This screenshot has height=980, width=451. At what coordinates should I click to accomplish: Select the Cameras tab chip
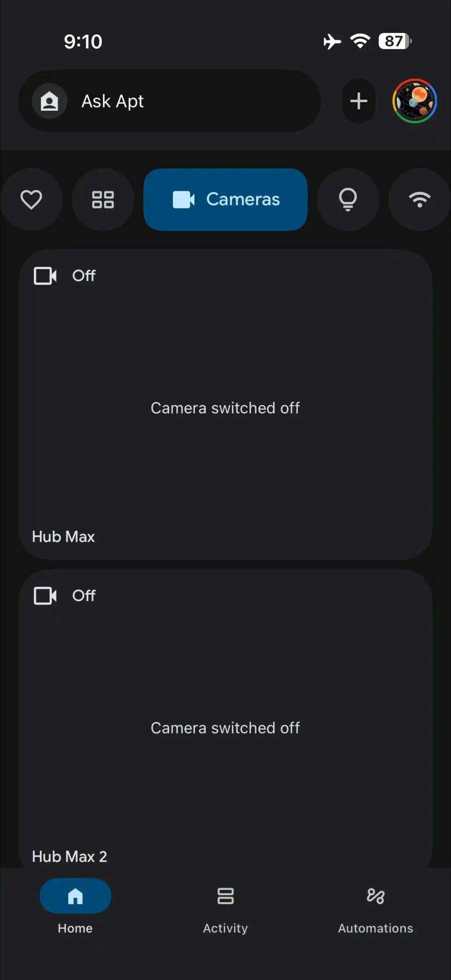(x=225, y=199)
